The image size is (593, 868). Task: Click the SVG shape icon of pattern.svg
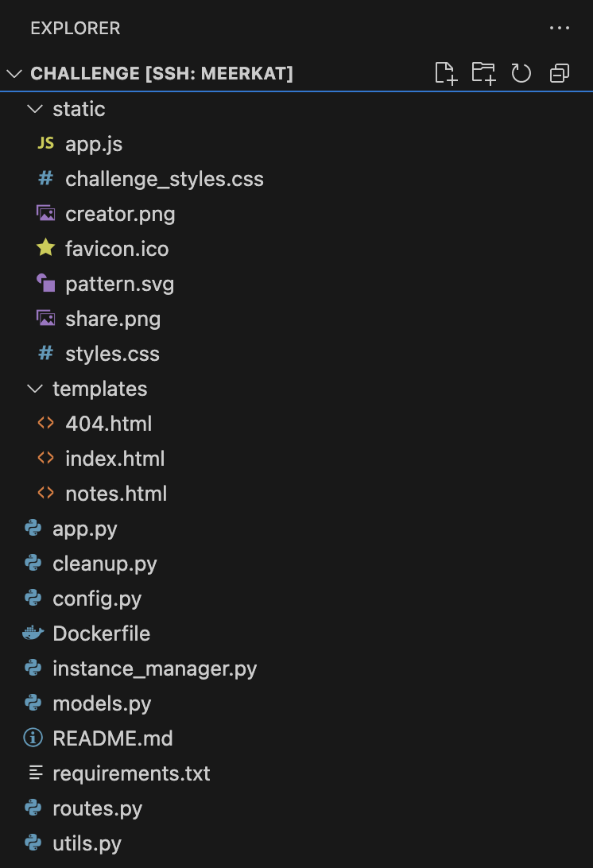click(45, 283)
